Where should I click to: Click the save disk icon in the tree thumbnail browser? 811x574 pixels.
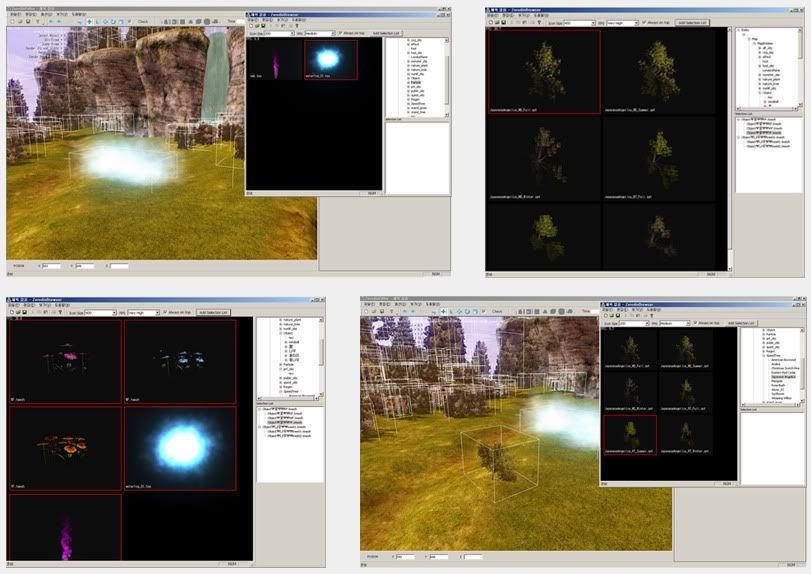click(503, 23)
